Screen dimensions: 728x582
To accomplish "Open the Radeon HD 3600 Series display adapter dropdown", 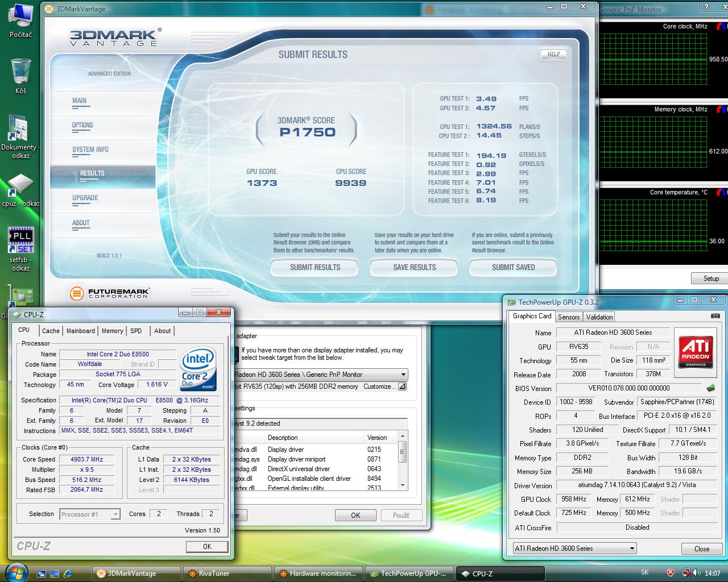I will 321,375.
